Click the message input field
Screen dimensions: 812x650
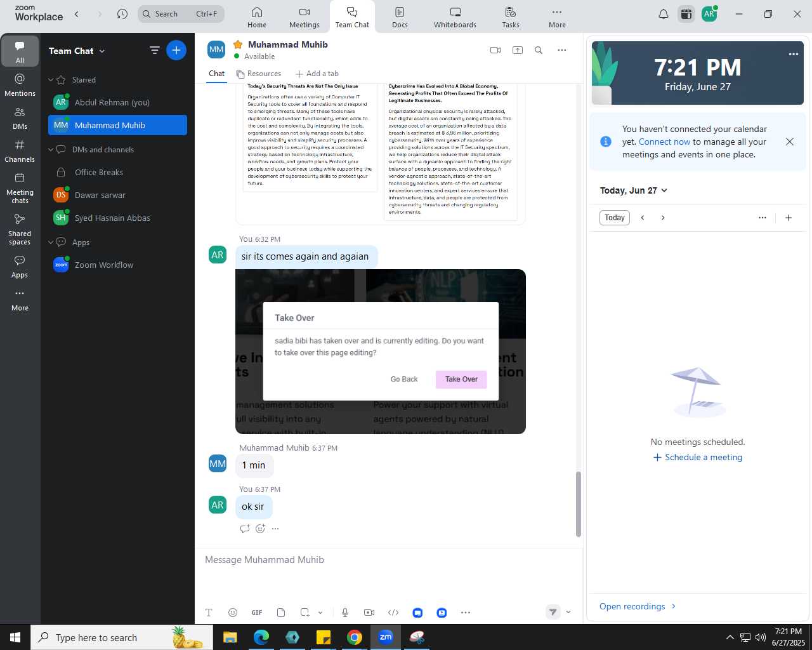click(x=388, y=560)
